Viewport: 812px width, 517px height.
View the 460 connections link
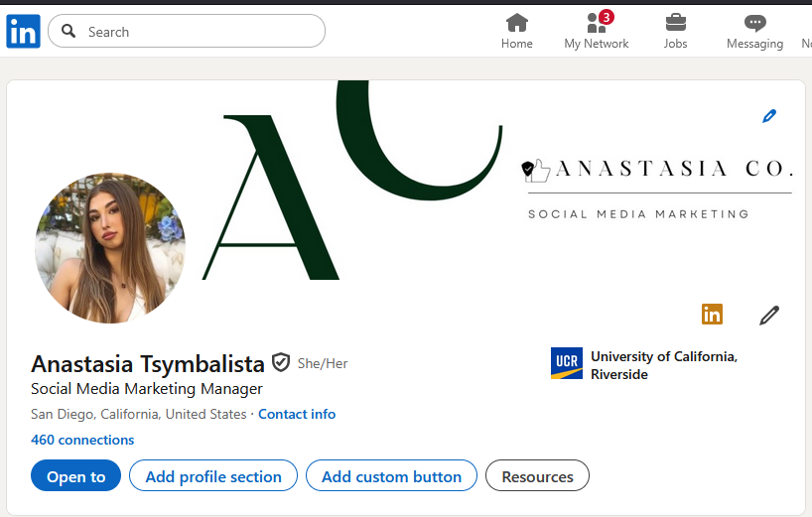(82, 440)
